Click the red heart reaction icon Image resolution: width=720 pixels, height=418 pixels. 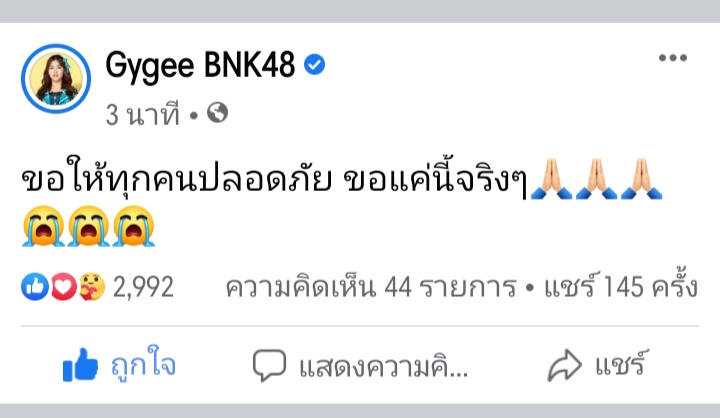point(63,287)
